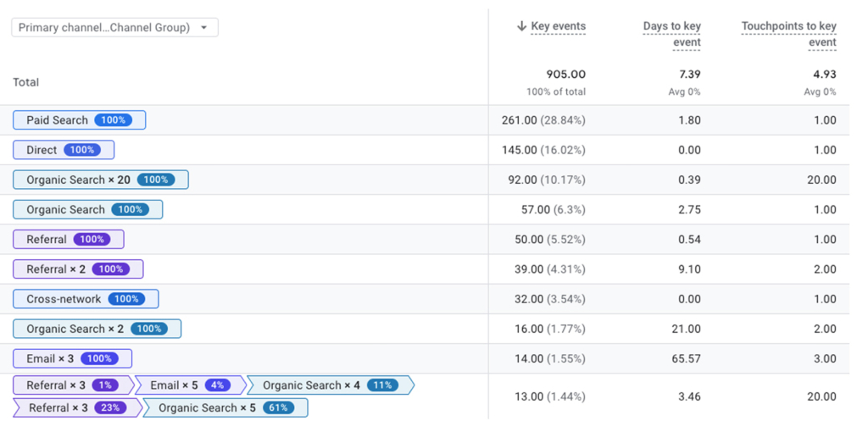Viewport: 868px width, 443px height.
Task: Click the sort arrow beside Key events
Action: coord(521,26)
